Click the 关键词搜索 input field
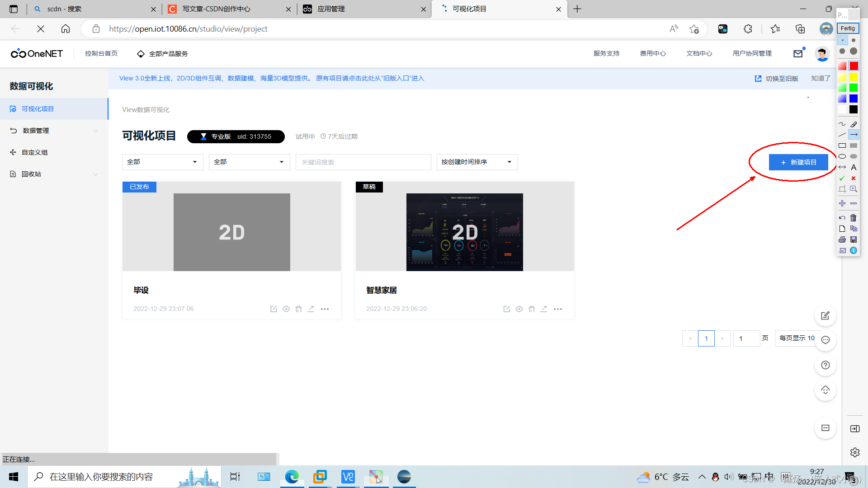This screenshot has width=868, height=488. 363,162
